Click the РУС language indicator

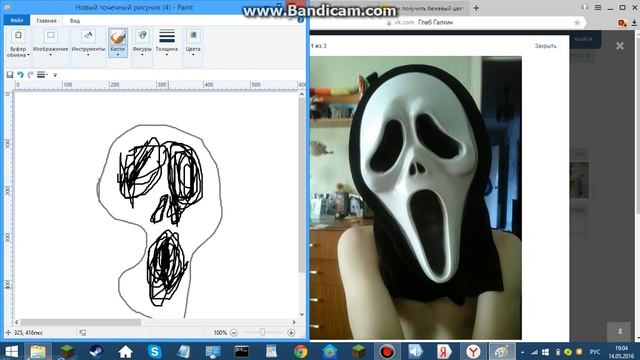[x=595, y=352]
